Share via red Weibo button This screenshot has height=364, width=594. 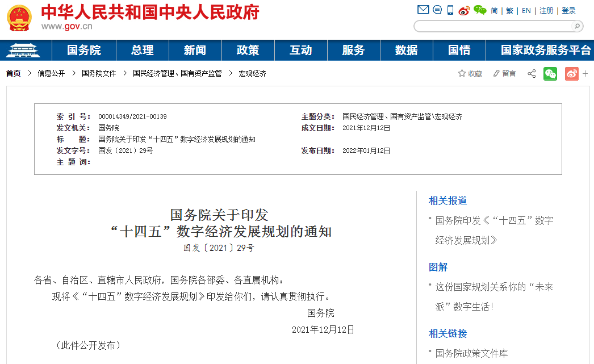tap(572, 73)
